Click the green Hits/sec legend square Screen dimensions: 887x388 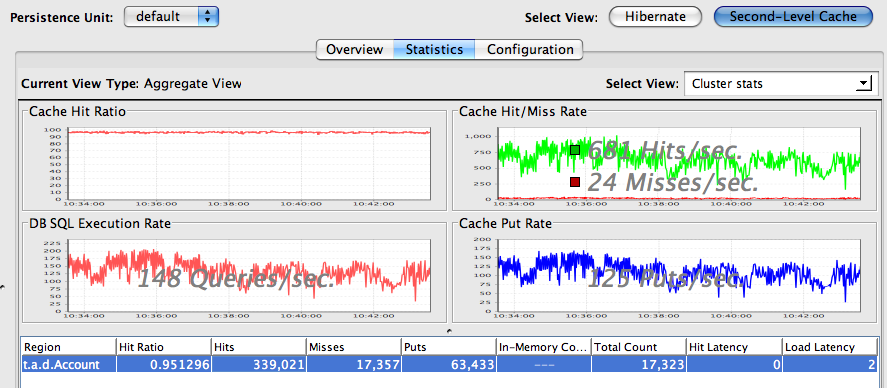575,150
